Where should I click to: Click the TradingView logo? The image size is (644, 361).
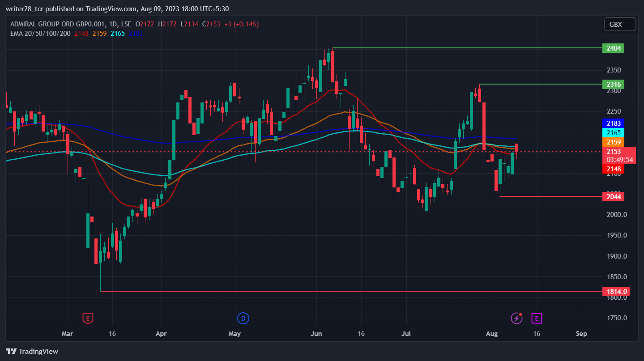(x=32, y=351)
